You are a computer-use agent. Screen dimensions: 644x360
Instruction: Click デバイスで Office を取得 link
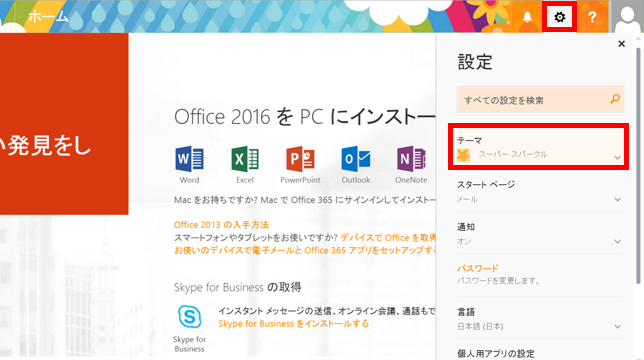[388, 238]
